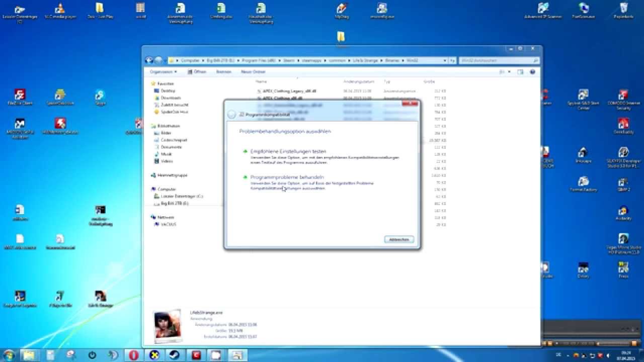This screenshot has height=362, width=644.
Task: Sort files by the Name column header
Action: pyautogui.click(x=261, y=81)
